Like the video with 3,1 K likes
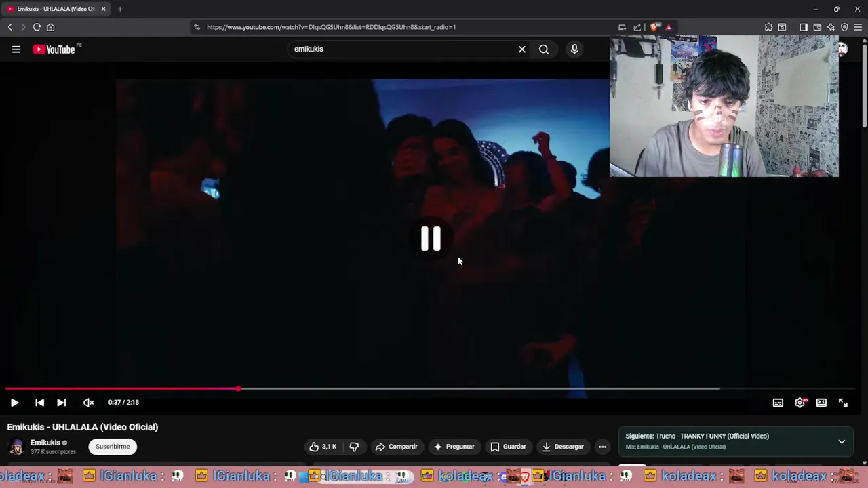Screen dimensions: 868x488 click(323, 447)
